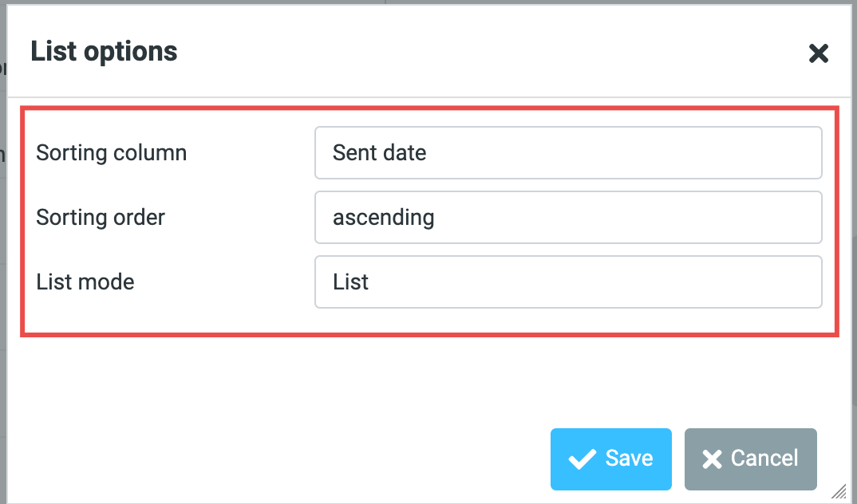
Task: Open the List mode dropdown
Action: 567,282
